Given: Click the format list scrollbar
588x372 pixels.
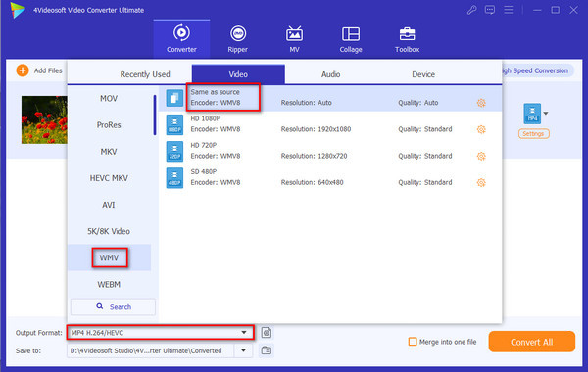Looking at the screenshot, I should [155, 115].
